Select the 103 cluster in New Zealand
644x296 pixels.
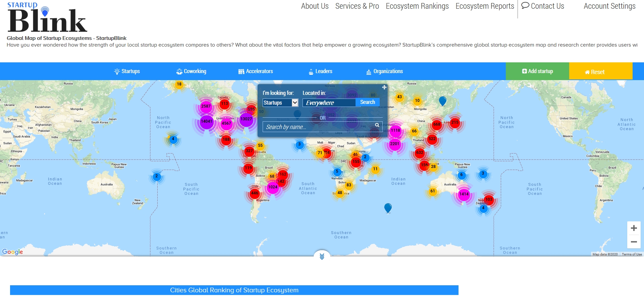[489, 199]
